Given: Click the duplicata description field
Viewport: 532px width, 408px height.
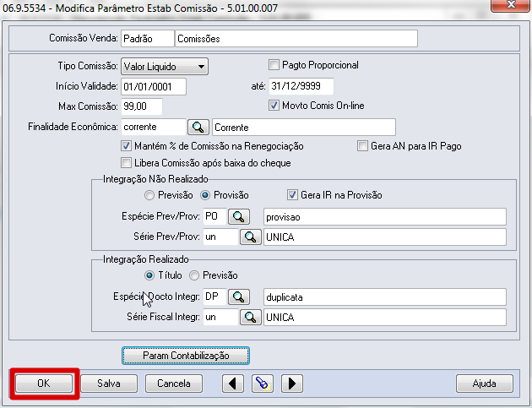Looking at the screenshot, I should (385, 297).
